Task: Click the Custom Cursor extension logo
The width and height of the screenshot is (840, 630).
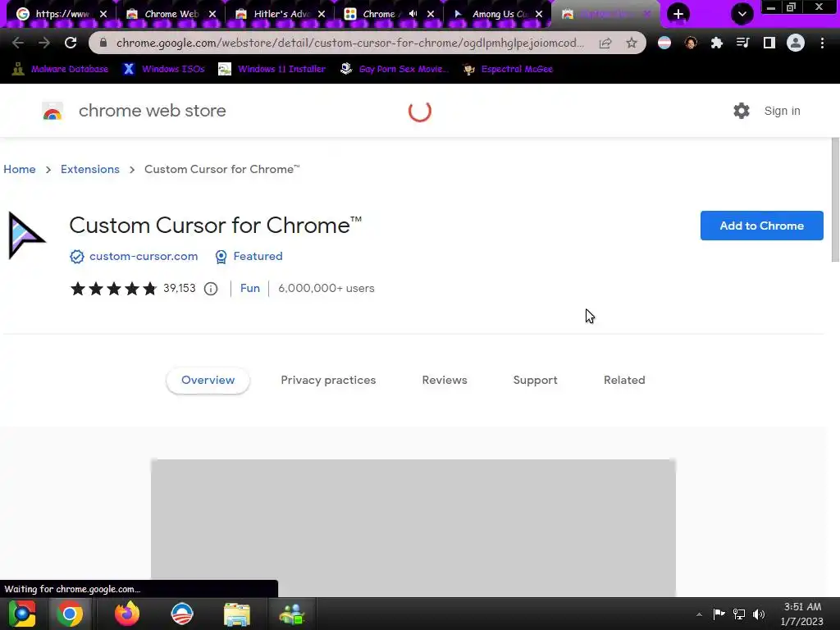Action: [x=27, y=235]
